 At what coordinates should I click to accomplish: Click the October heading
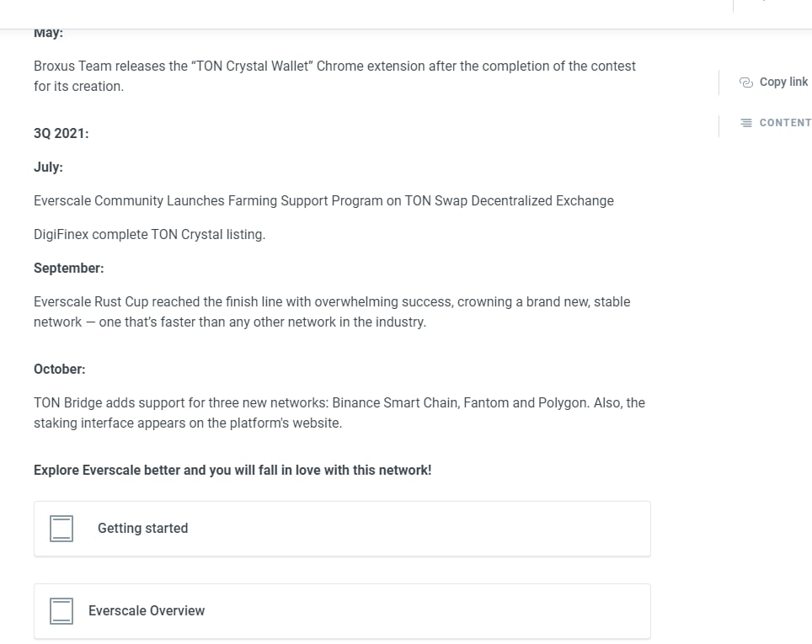click(x=60, y=369)
